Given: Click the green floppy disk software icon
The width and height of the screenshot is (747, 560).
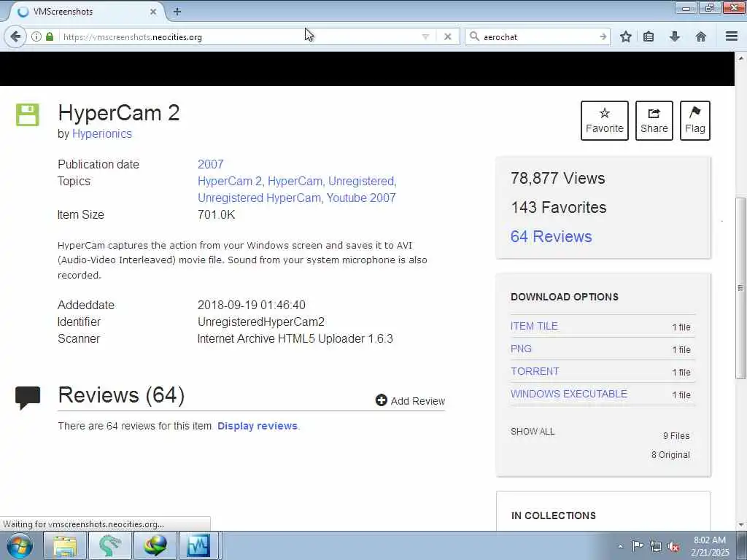Looking at the screenshot, I should point(28,114).
